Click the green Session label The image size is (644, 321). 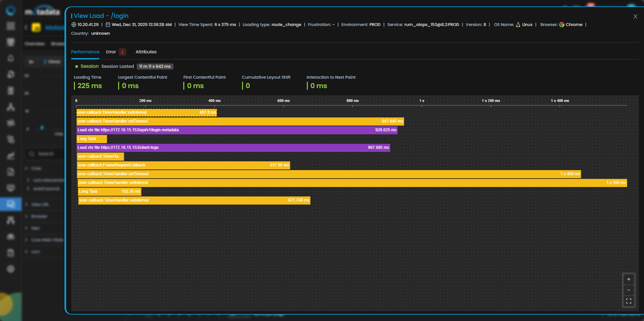(89, 66)
